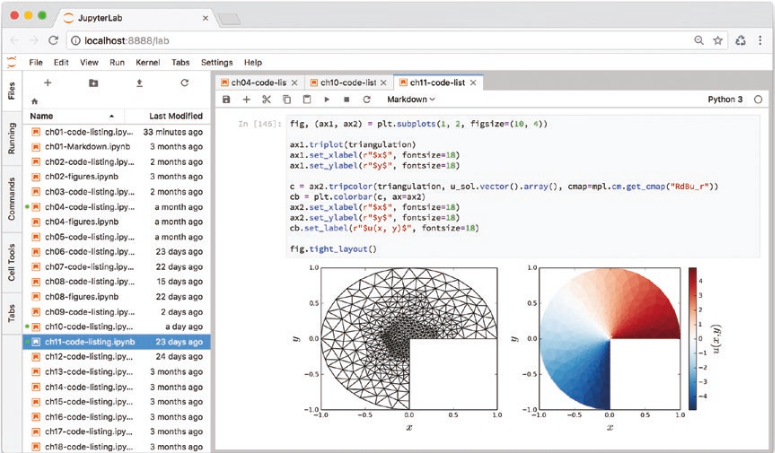
Task: Open the Settings menu
Action: tap(216, 62)
